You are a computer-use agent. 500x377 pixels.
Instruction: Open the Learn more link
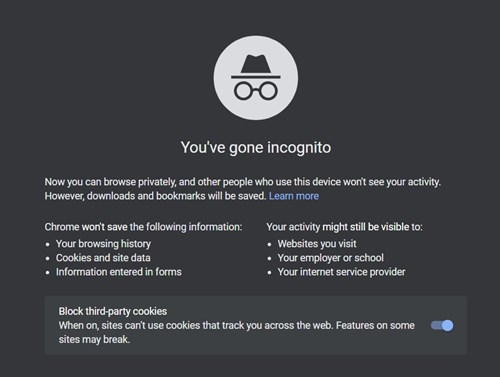pos(294,196)
